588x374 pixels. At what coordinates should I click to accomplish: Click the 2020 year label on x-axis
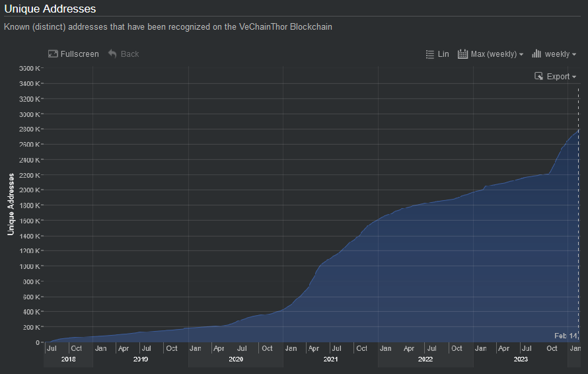236,359
